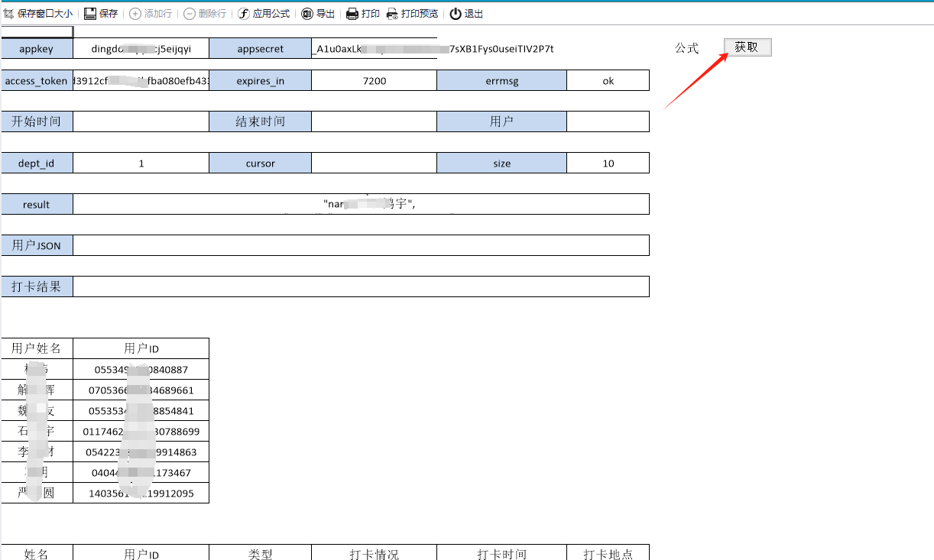934x560 pixels.
Task: Click the Apply Formula icon
Action: pos(244,14)
